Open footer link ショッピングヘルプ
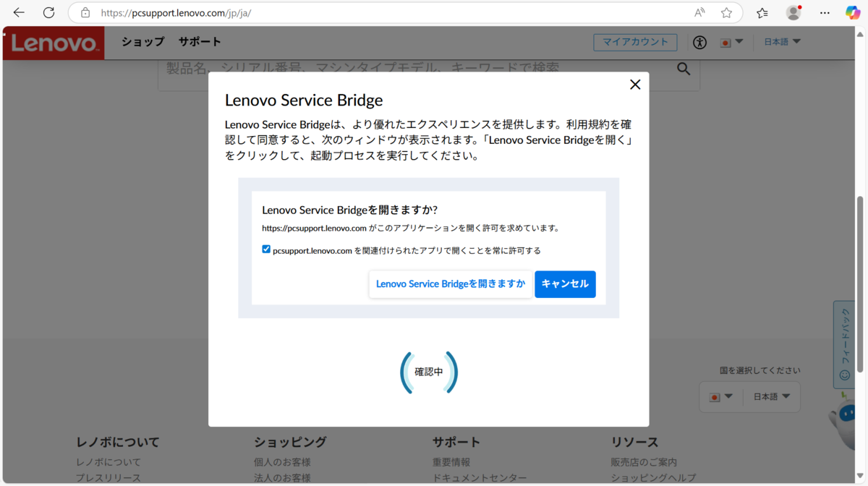This screenshot has height=486, width=868. [x=653, y=478]
